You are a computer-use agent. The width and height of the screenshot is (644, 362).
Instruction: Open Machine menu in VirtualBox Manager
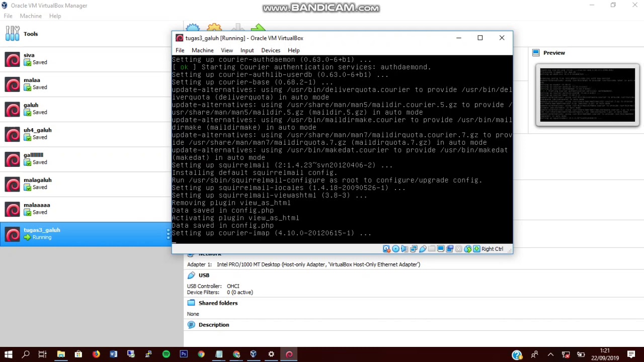pyautogui.click(x=31, y=16)
